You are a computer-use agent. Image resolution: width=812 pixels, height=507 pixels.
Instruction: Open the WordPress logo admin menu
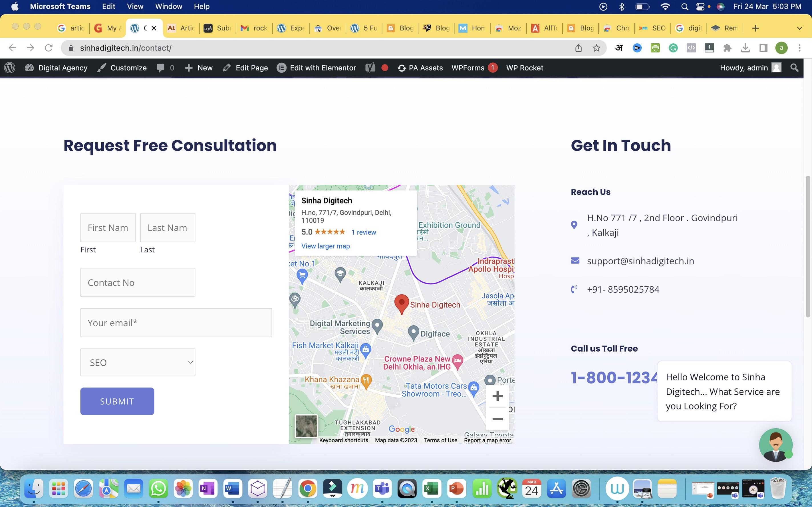(x=10, y=68)
